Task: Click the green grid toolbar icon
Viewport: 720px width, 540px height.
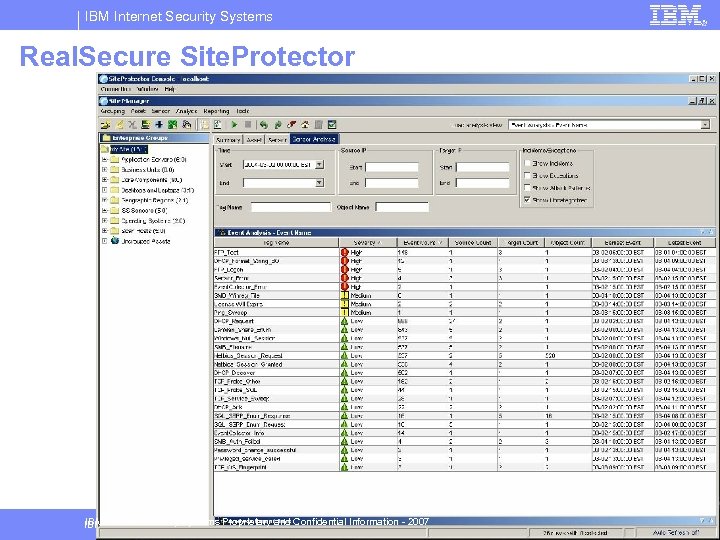Action: (x=173, y=124)
